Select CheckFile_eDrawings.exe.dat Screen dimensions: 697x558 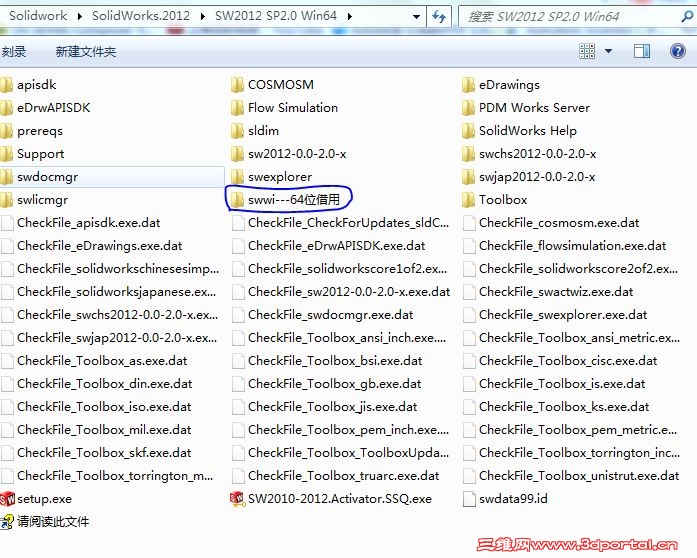tap(92, 246)
